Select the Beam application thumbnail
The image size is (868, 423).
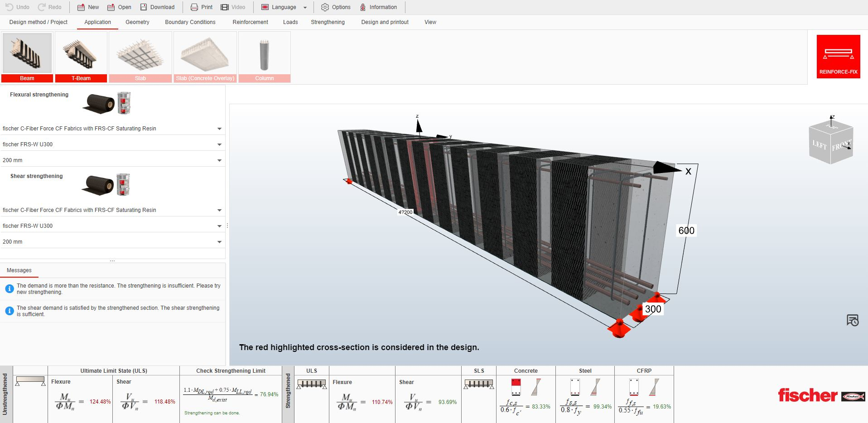tap(27, 57)
